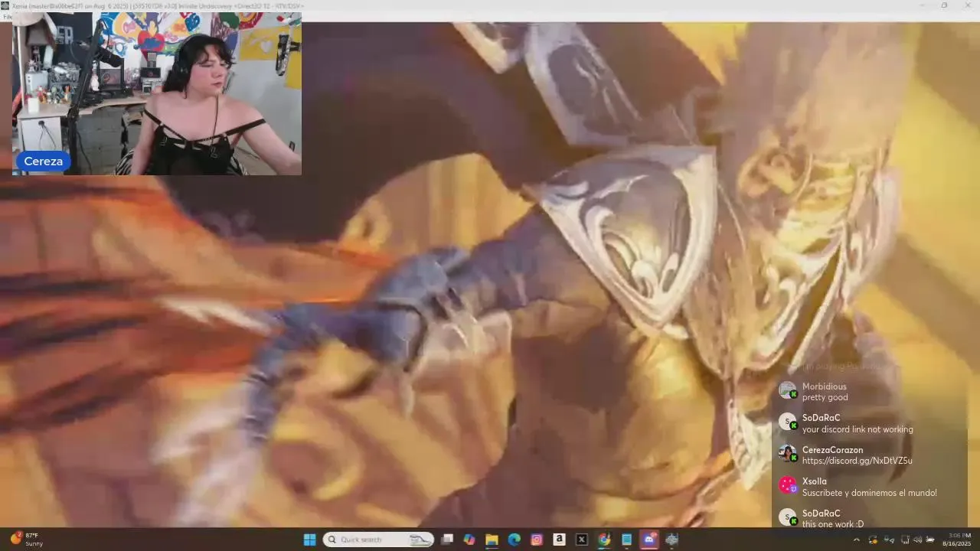The height and width of the screenshot is (551, 980).
Task: Open the File menu in Xenia
Action: pyautogui.click(x=7, y=17)
